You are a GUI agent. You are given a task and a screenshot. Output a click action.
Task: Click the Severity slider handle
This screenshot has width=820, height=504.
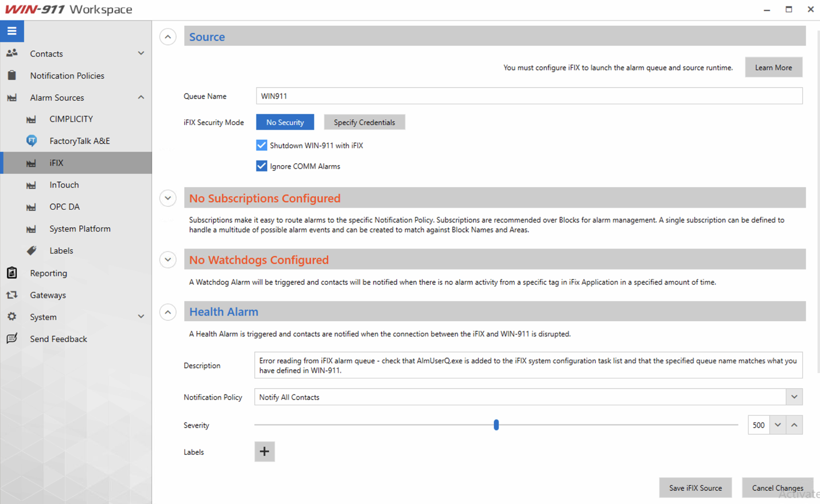tap(496, 425)
